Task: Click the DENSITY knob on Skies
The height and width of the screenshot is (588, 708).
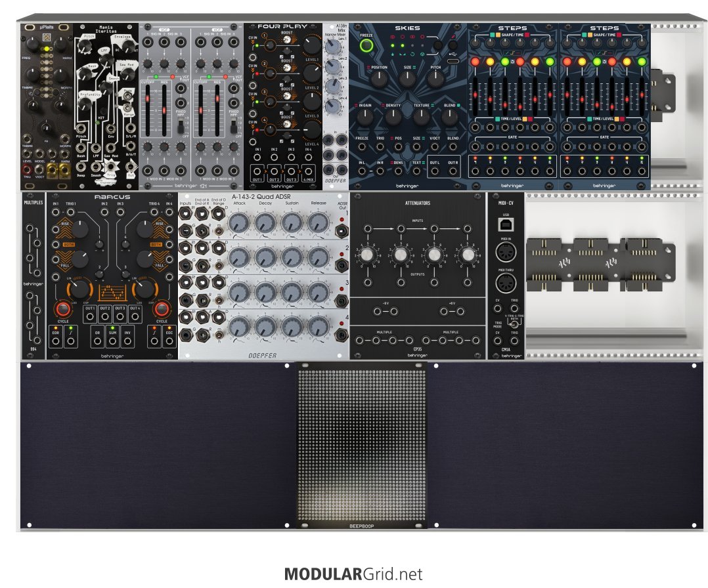Action: (393, 117)
